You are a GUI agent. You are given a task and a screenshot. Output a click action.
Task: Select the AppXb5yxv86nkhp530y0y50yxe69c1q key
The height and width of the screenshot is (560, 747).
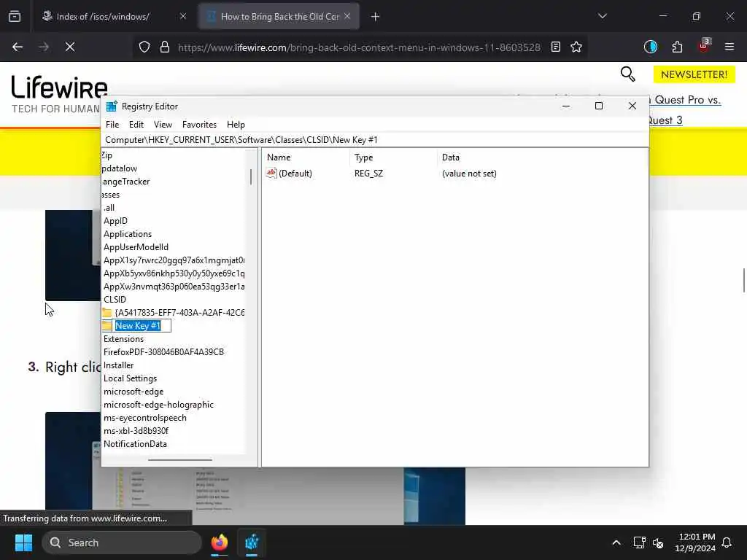coord(174,273)
